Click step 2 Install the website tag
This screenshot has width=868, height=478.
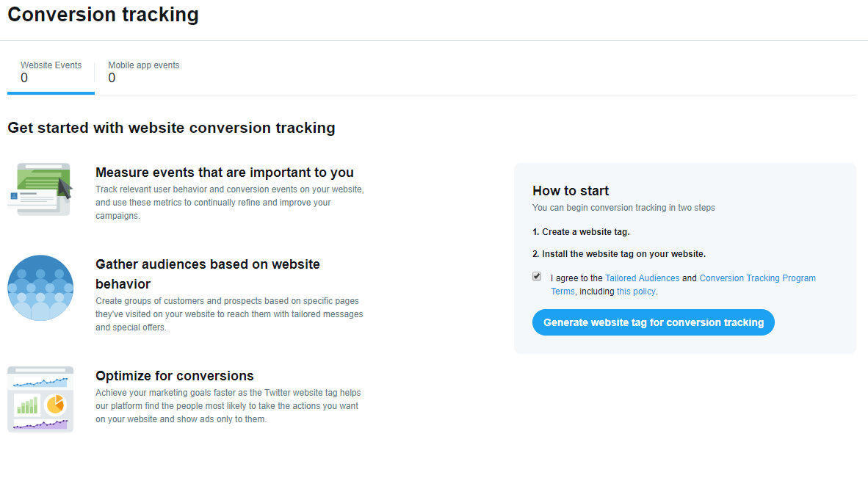point(619,254)
